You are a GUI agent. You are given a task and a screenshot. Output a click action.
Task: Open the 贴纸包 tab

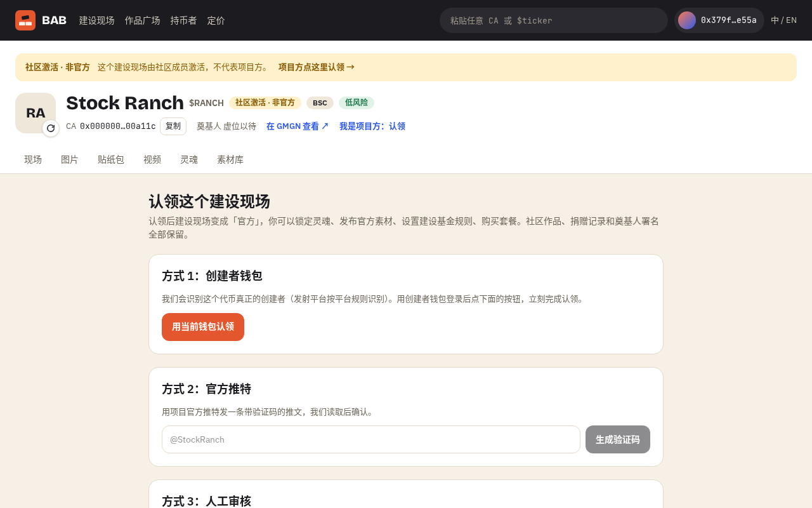click(111, 160)
